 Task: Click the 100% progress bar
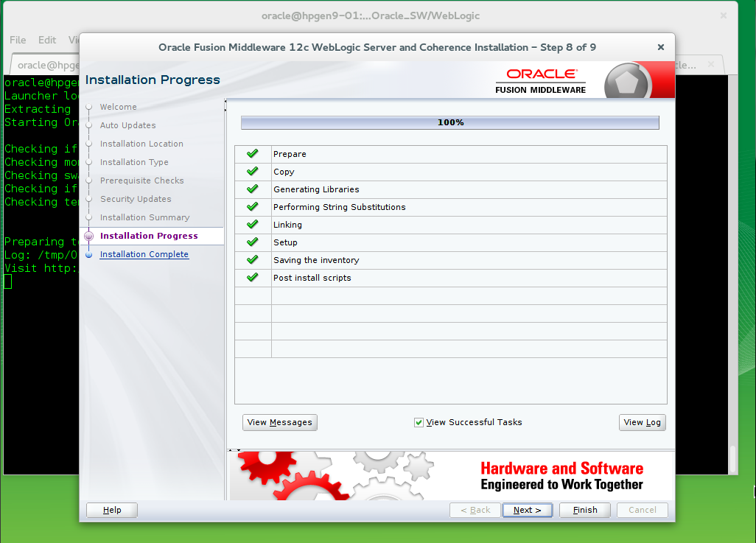click(x=450, y=122)
